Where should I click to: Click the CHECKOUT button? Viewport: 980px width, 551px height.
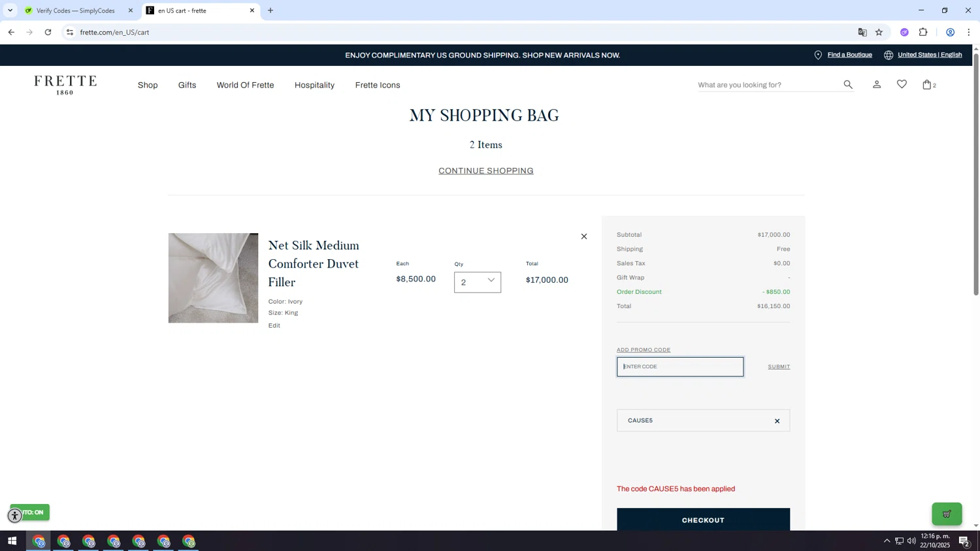703,520
